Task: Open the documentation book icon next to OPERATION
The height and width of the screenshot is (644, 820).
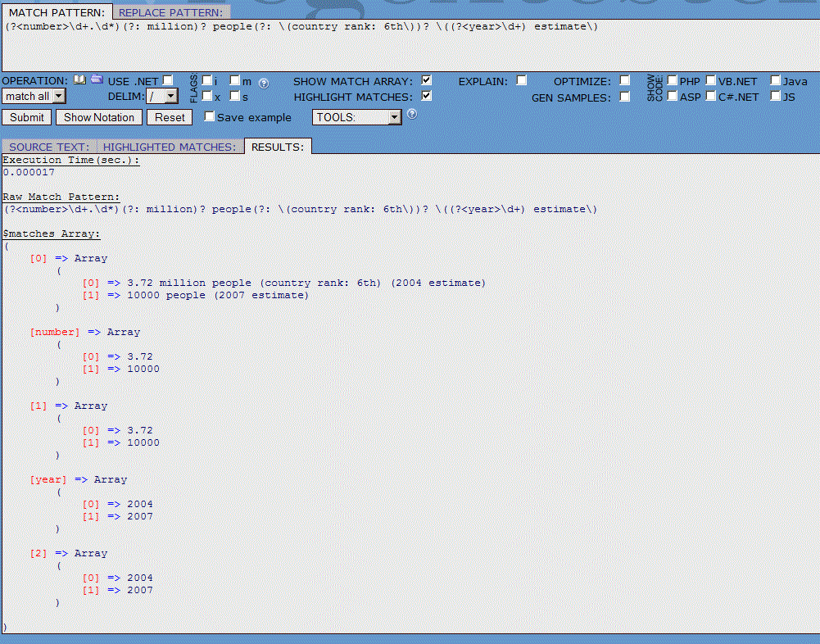Action: coord(79,79)
